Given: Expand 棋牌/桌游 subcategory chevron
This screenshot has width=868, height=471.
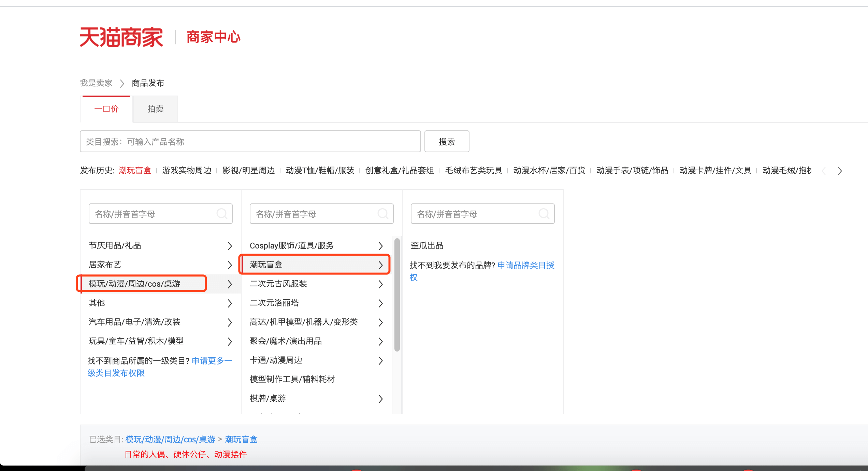Looking at the screenshot, I should (380, 399).
